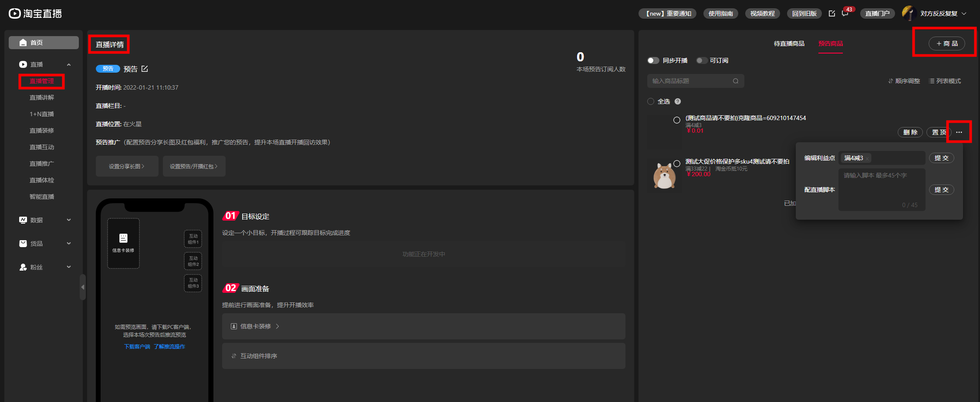980x402 pixels.
Task: Open the three-dot more options menu
Action: click(x=959, y=132)
